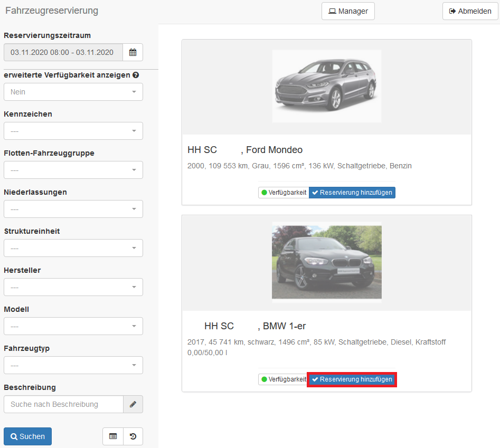This screenshot has height=448, width=500.
Task: Add reservation for the BMW 1-er
Action: click(x=352, y=379)
